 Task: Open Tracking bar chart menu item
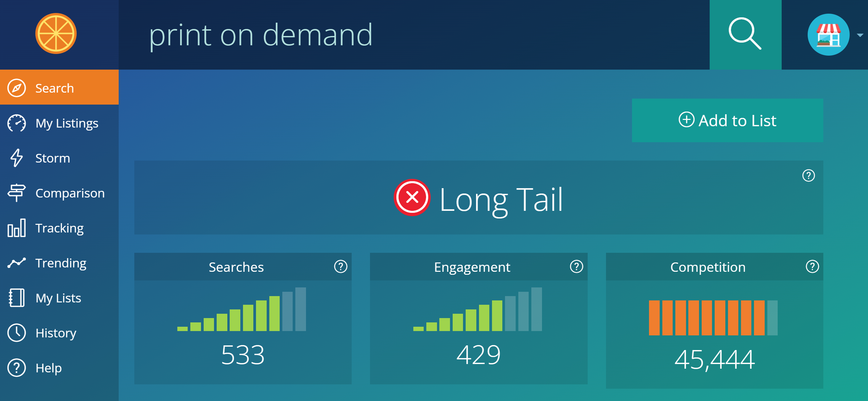(x=59, y=228)
